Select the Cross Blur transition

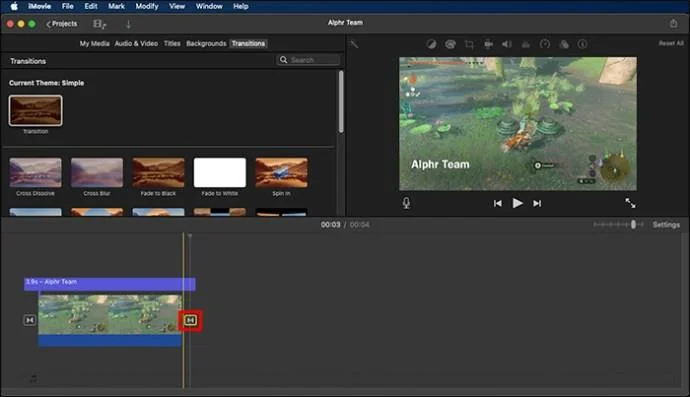pyautogui.click(x=97, y=173)
